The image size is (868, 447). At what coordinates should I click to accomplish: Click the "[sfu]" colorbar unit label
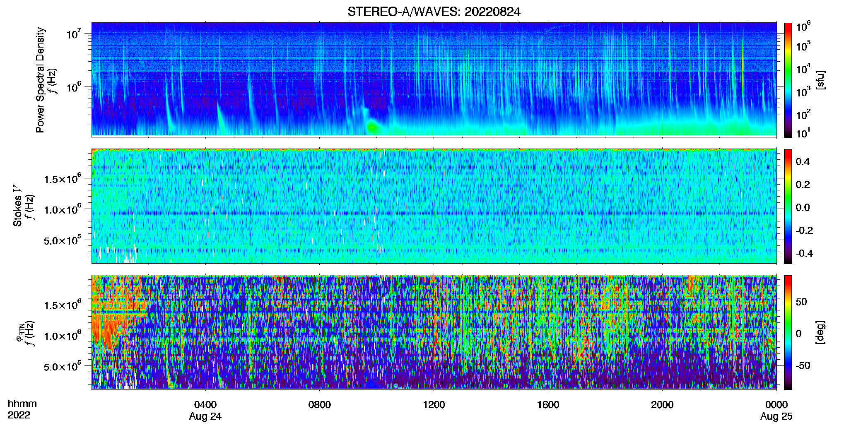(x=820, y=80)
